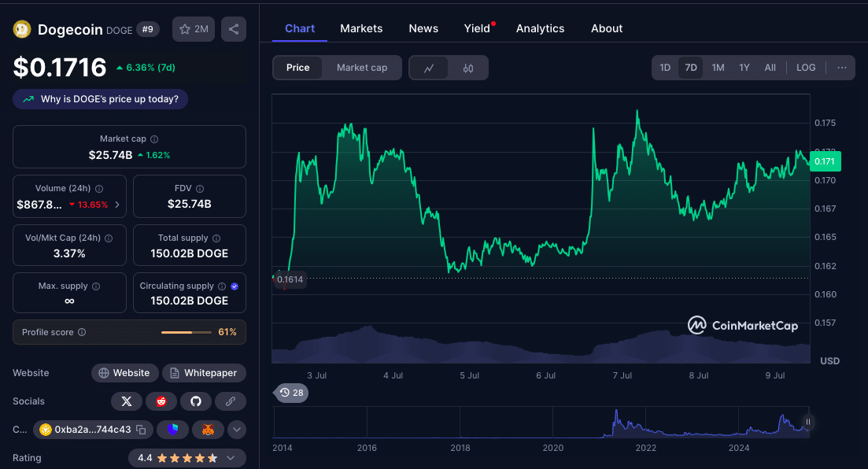Click the MetaMask fox icon
This screenshot has height=469, width=868.
(208, 430)
